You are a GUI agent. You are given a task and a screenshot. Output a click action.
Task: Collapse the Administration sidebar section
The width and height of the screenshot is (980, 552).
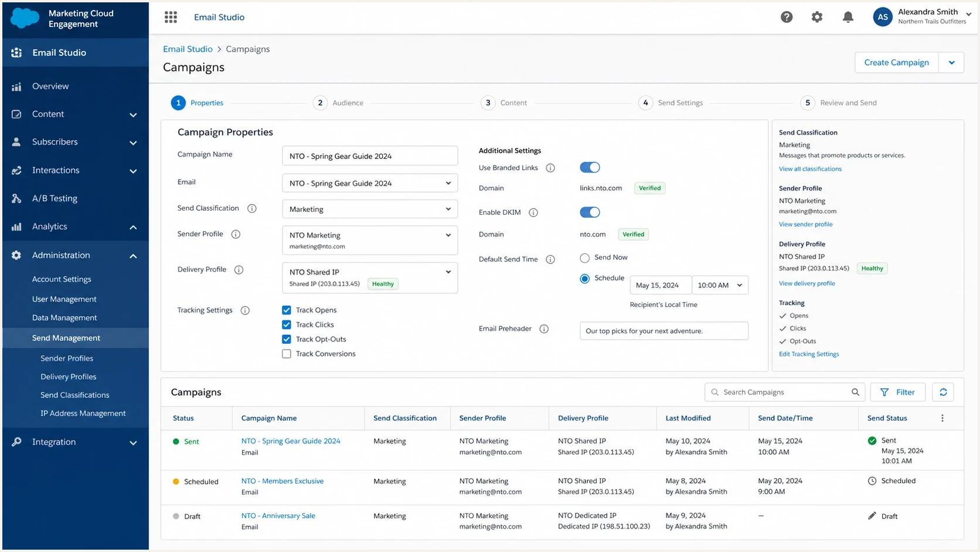pyautogui.click(x=133, y=256)
